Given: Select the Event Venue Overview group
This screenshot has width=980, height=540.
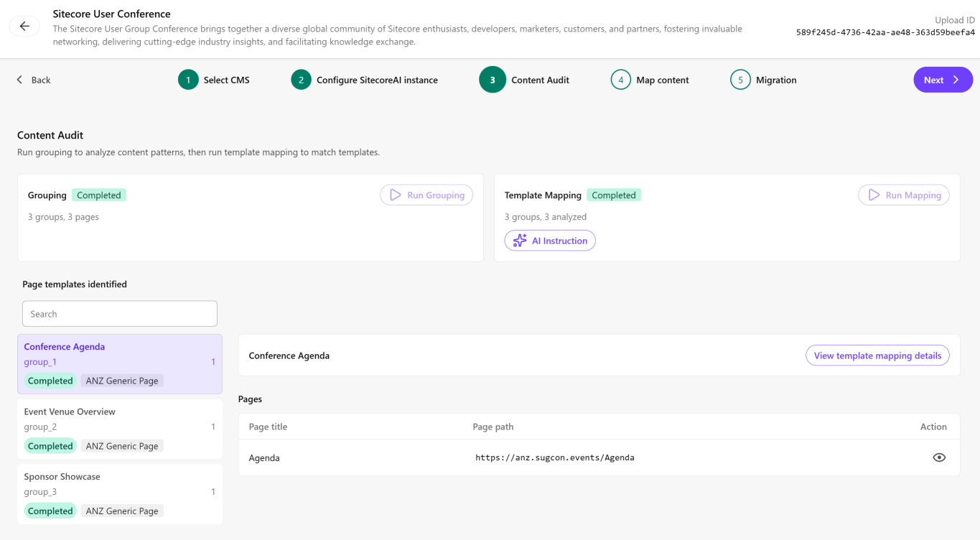Looking at the screenshot, I should point(120,429).
